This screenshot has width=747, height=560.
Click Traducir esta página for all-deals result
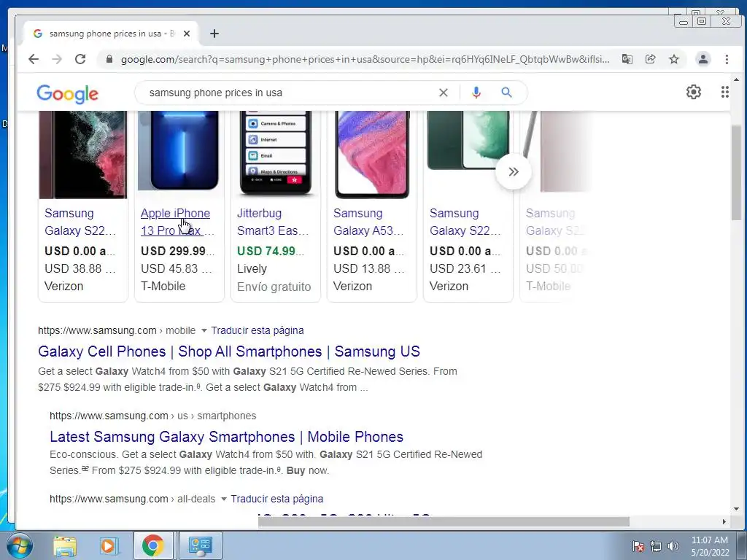click(276, 499)
